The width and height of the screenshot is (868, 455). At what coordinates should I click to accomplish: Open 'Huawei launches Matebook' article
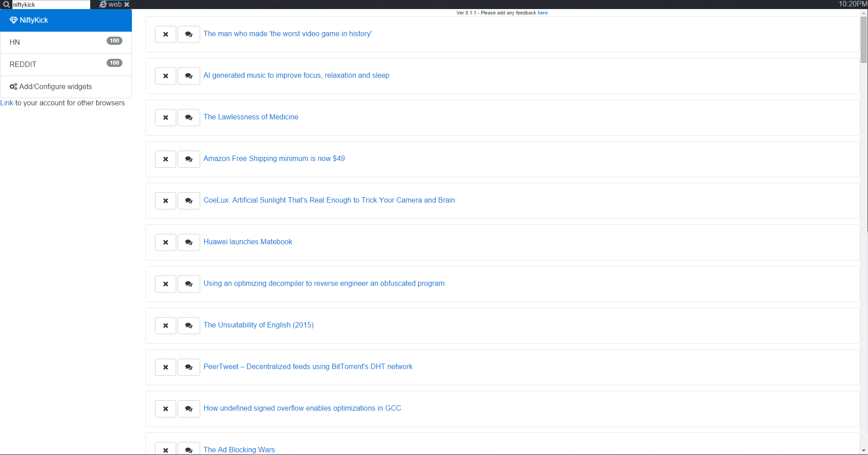point(248,242)
